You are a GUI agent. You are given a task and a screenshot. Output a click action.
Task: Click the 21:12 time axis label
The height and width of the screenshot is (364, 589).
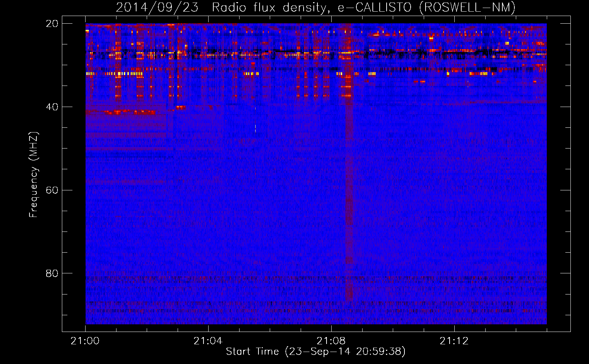pyautogui.click(x=454, y=341)
